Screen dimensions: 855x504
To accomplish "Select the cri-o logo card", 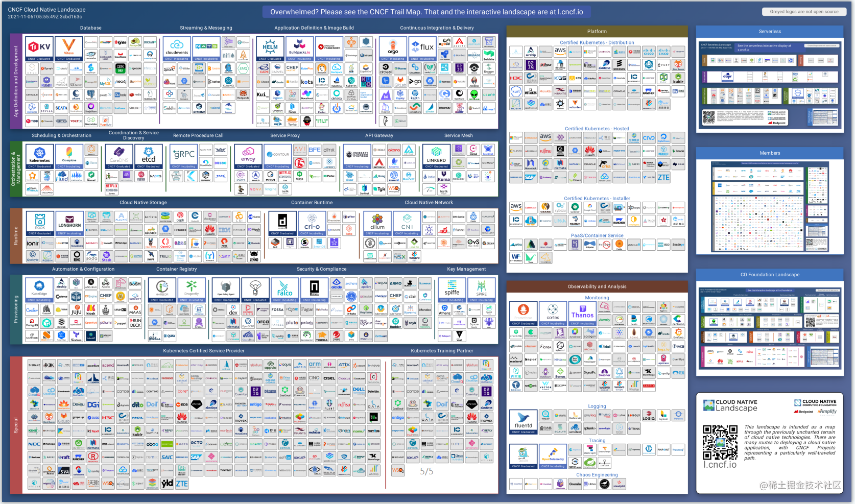I will coord(312,223).
